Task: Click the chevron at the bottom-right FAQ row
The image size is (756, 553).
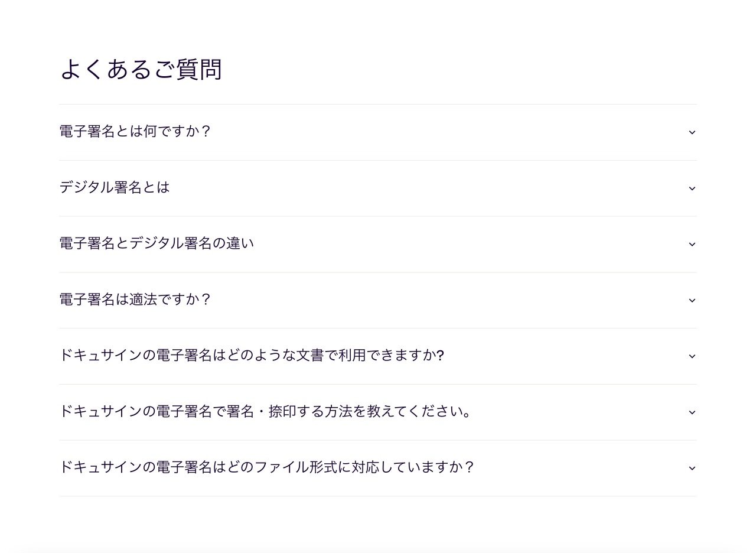Action: click(692, 467)
